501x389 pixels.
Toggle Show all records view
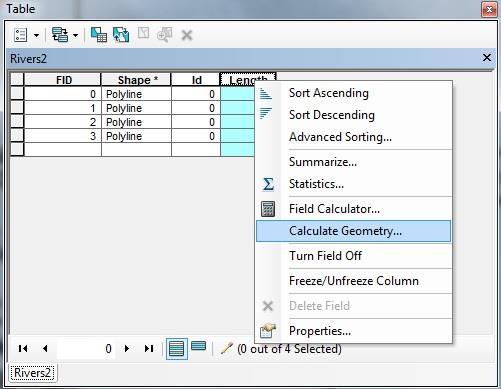(177, 349)
